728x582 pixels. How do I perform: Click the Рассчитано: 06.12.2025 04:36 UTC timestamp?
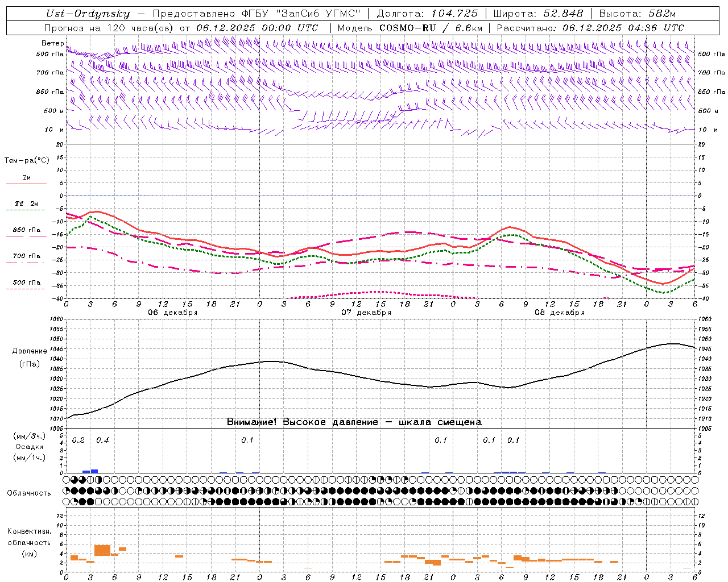point(590,28)
